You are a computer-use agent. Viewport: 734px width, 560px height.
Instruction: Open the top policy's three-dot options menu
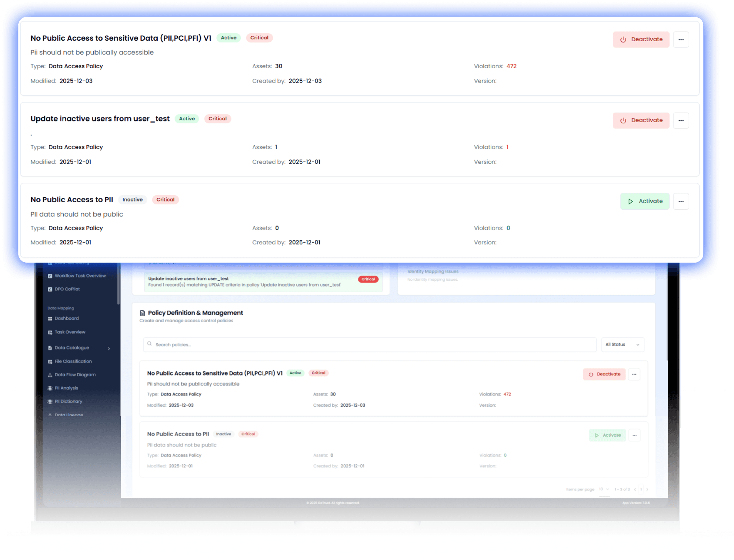click(x=681, y=39)
